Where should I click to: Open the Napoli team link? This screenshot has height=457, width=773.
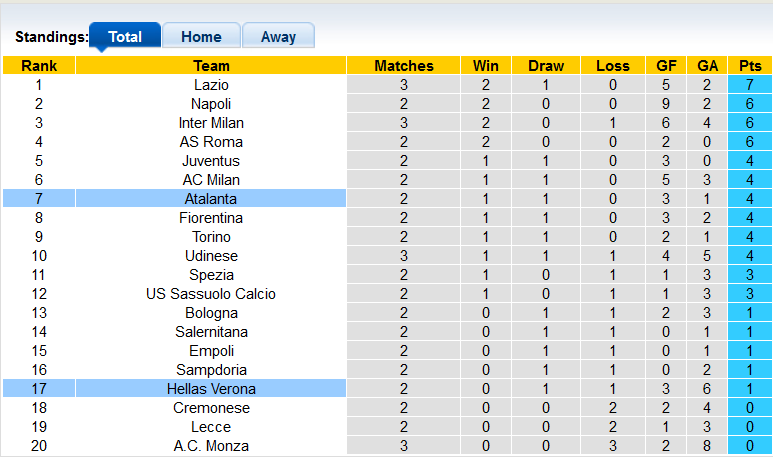[x=211, y=104]
